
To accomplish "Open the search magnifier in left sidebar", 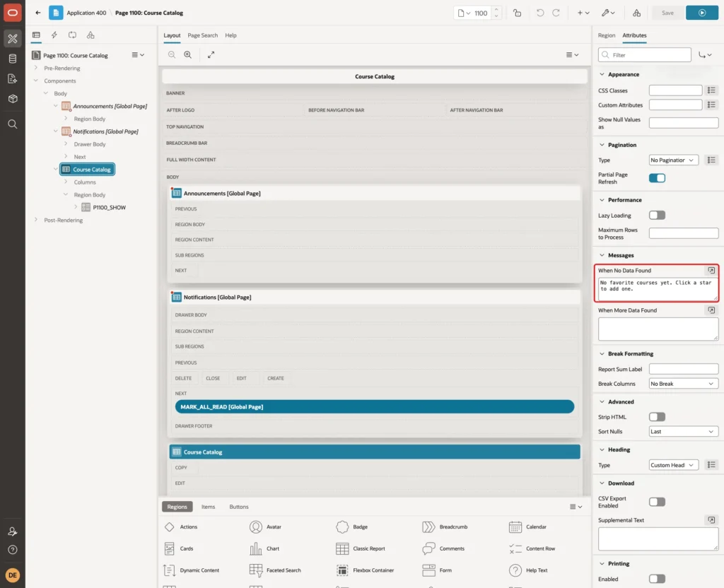I will [13, 124].
